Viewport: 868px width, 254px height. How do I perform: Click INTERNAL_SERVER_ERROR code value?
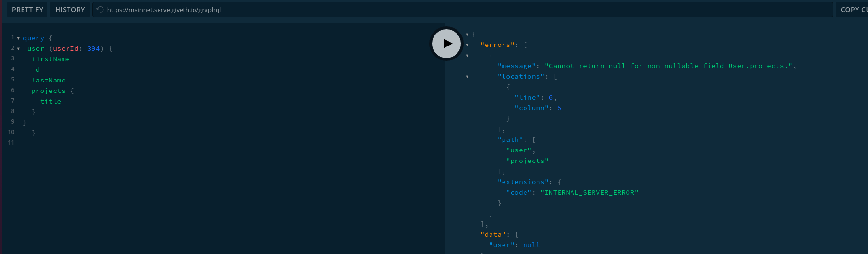[589, 193]
